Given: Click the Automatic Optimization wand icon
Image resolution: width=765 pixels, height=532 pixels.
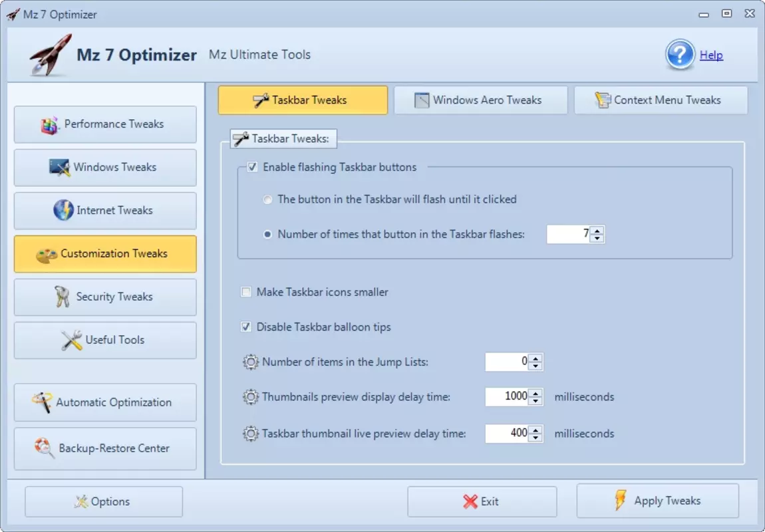Looking at the screenshot, I should (42, 402).
